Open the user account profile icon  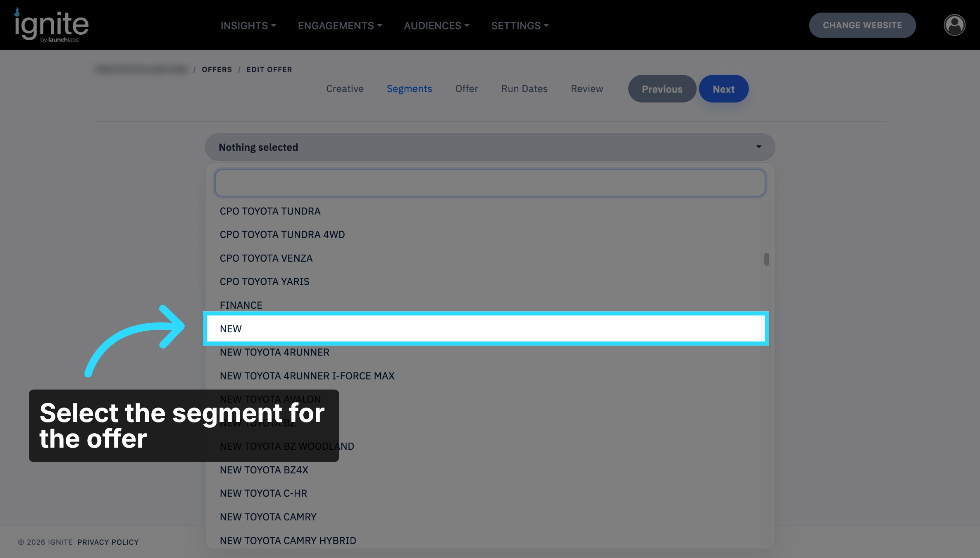(x=954, y=25)
